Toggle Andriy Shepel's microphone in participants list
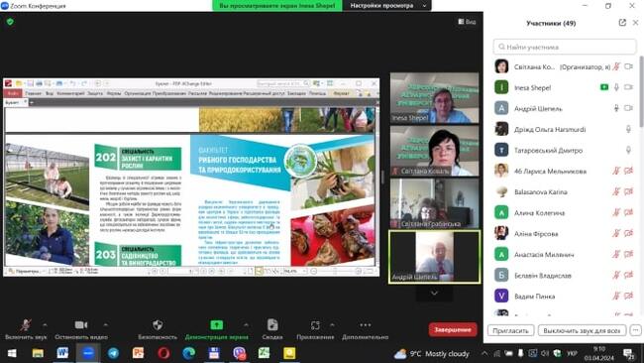The width and height of the screenshot is (644, 363). pyautogui.click(x=616, y=108)
